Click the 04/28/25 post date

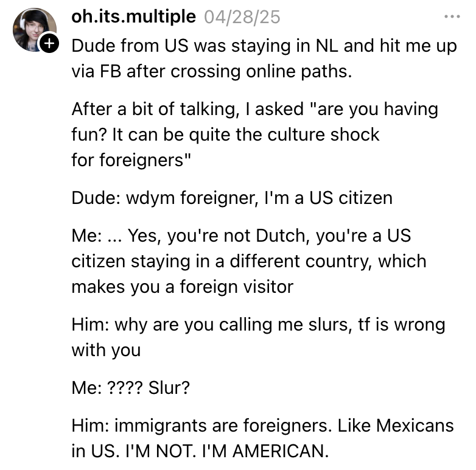(242, 17)
